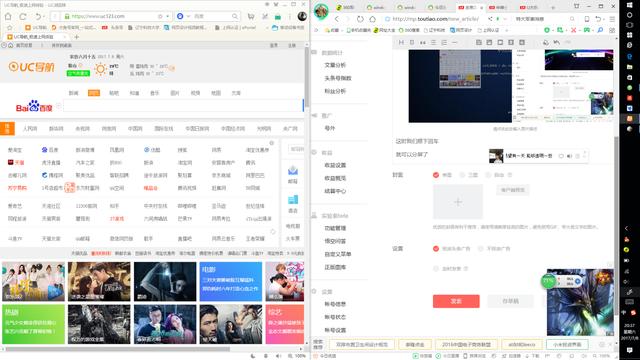640x360 pixels.
Task: Go back in the 360 browser
Action: click(x=337, y=19)
